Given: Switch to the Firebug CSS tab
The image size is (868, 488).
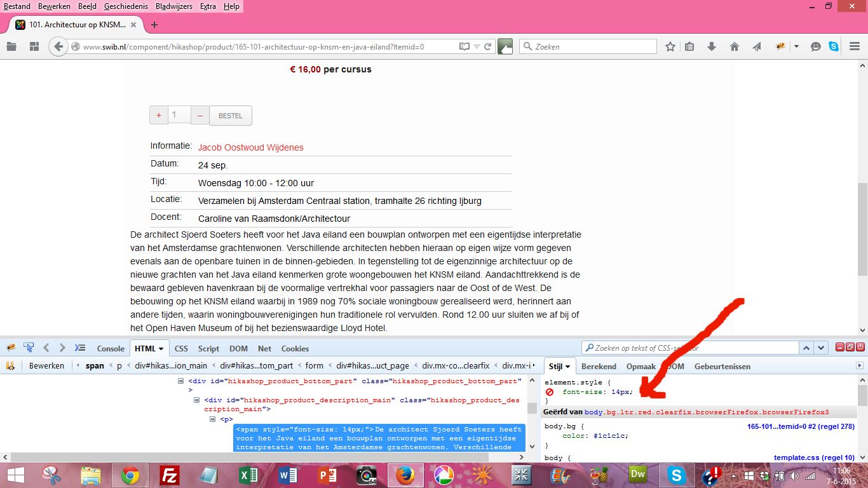Looking at the screenshot, I should click(181, 348).
